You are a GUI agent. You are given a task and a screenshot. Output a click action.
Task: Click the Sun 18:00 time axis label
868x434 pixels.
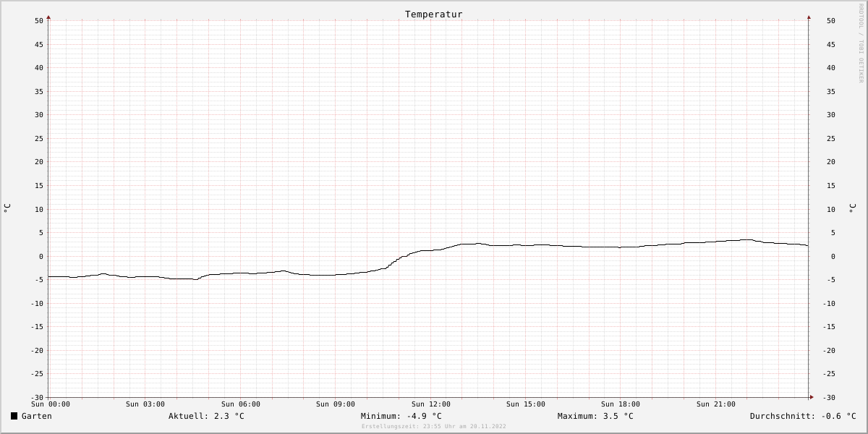pyautogui.click(x=621, y=404)
